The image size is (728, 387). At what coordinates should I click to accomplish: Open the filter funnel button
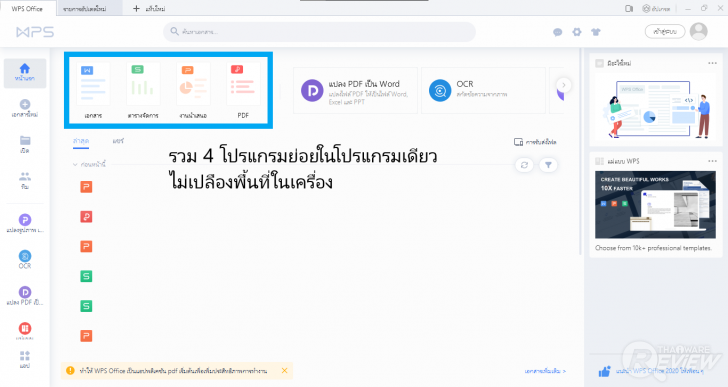coord(548,165)
